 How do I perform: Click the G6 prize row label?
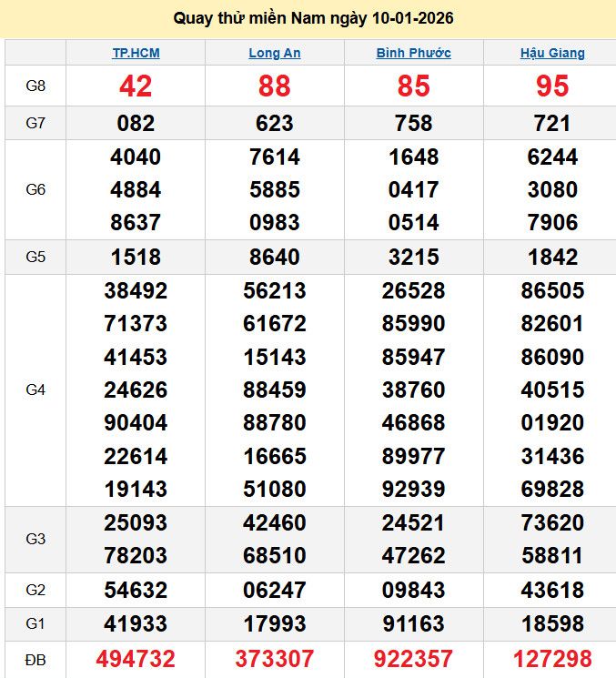(35, 189)
